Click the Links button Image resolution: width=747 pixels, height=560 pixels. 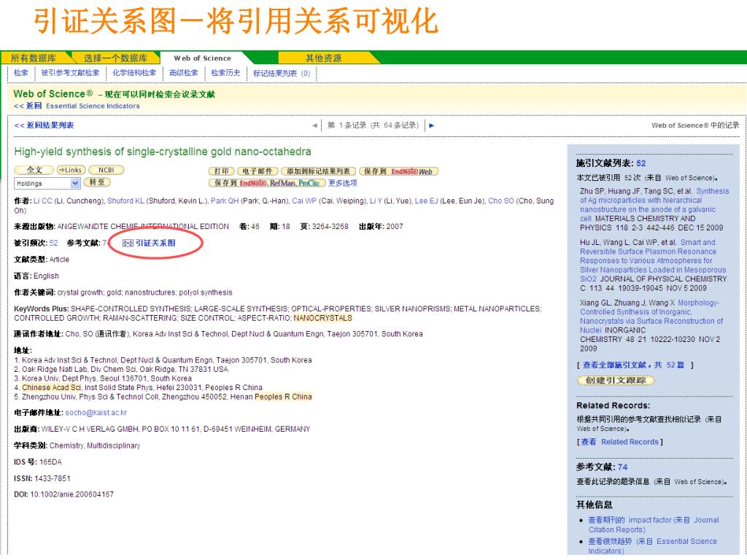pyautogui.click(x=71, y=170)
